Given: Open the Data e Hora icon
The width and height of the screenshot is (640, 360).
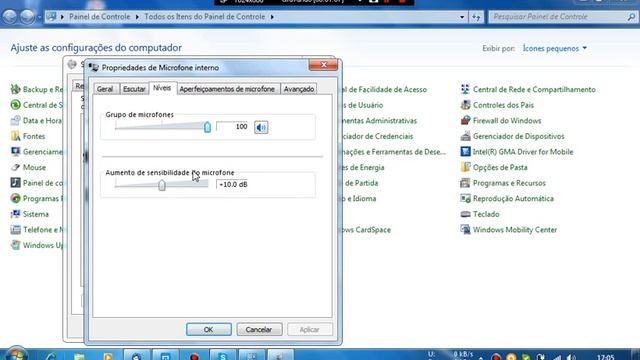Looking at the screenshot, I should point(16,120).
